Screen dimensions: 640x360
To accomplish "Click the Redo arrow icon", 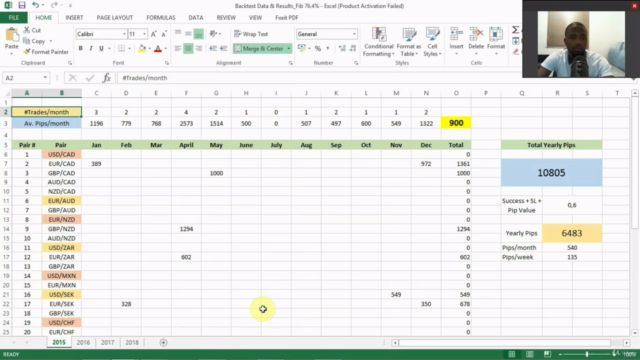I will [54, 5].
